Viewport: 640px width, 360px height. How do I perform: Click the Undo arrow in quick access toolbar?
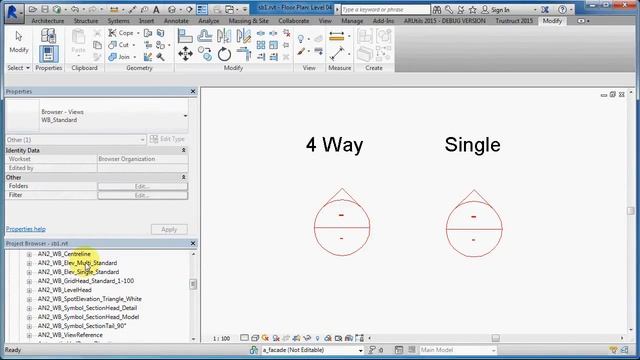pos(75,9)
